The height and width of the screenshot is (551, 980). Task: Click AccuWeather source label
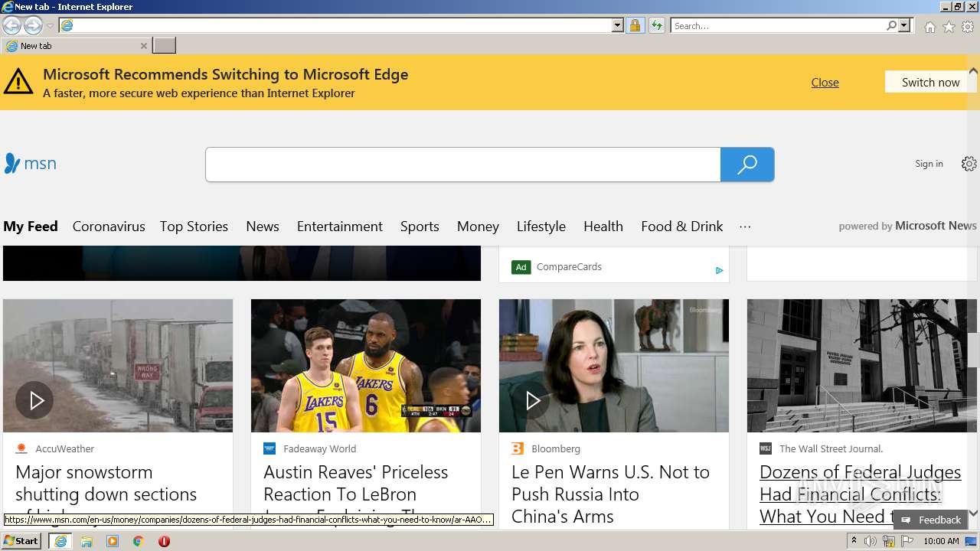65,448
